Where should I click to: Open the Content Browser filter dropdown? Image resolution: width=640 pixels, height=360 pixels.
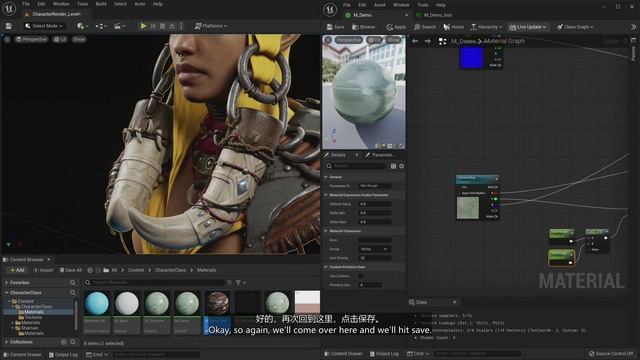tap(241, 282)
